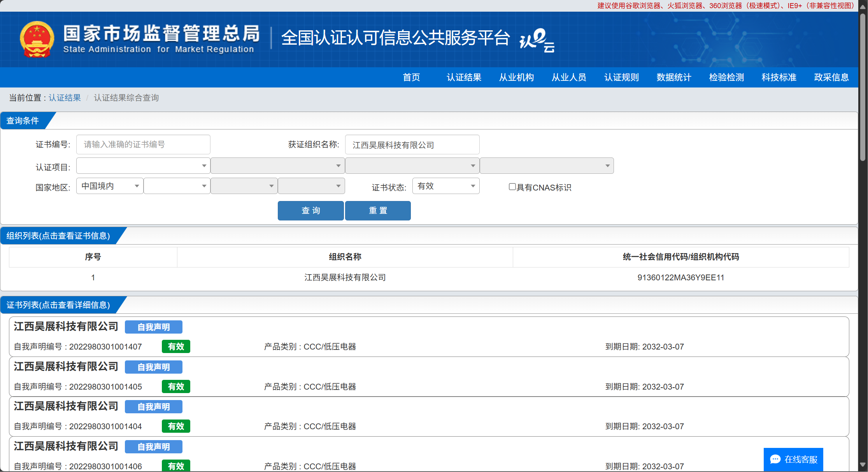
Task: Open the 检验检测 navigation item
Action: pos(726,77)
